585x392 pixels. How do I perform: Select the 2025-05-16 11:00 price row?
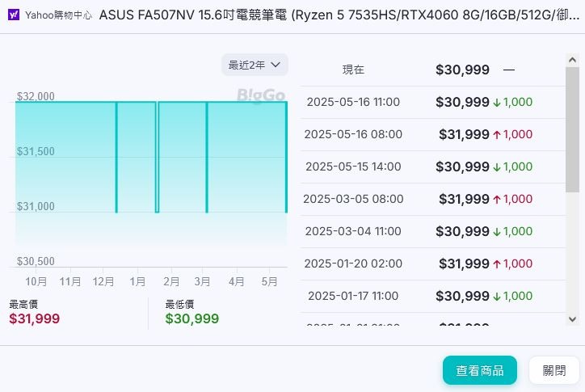[x=433, y=103]
